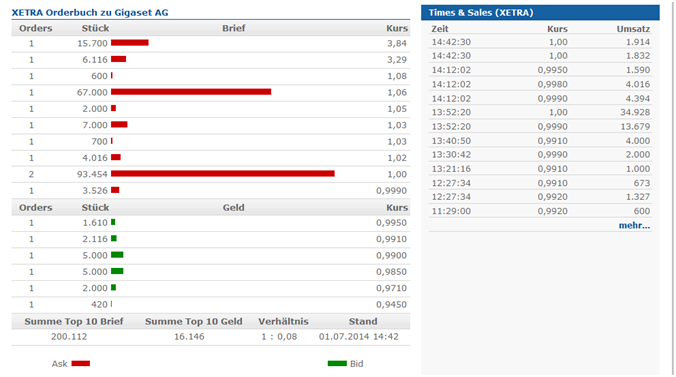Image resolution: width=676 pixels, height=377 pixels.
Task: Click the Verhältnis value 1 : 0,08
Action: tap(279, 336)
